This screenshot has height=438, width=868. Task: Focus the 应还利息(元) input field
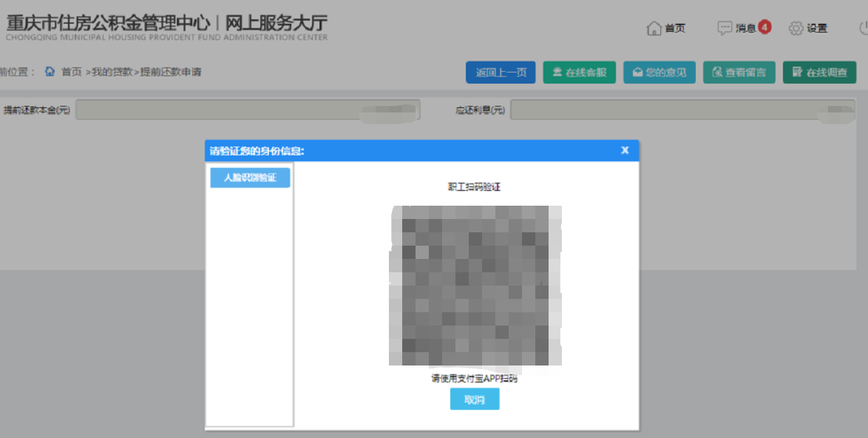[677, 110]
